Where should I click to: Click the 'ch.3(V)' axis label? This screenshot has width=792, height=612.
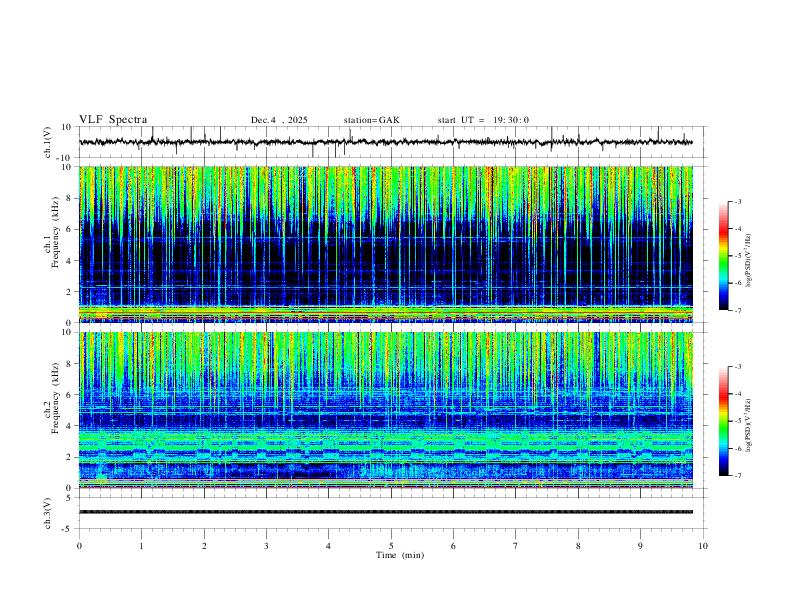48,513
